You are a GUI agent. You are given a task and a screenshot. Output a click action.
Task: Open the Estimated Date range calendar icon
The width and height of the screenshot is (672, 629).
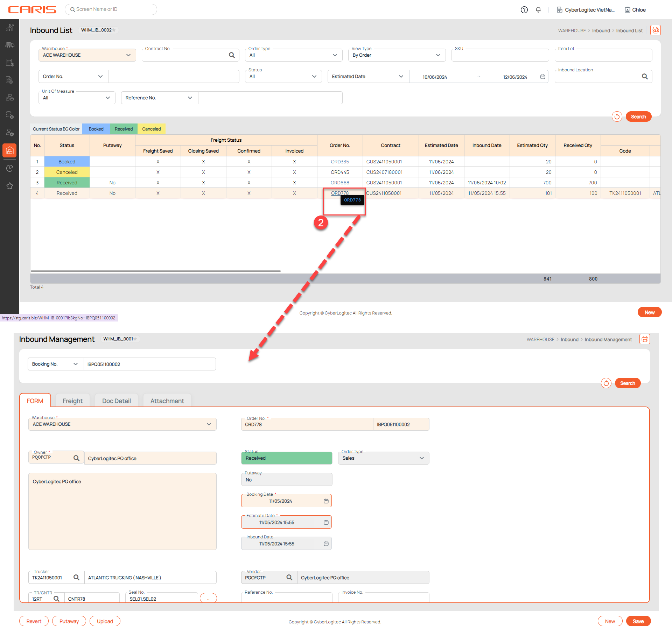[542, 77]
